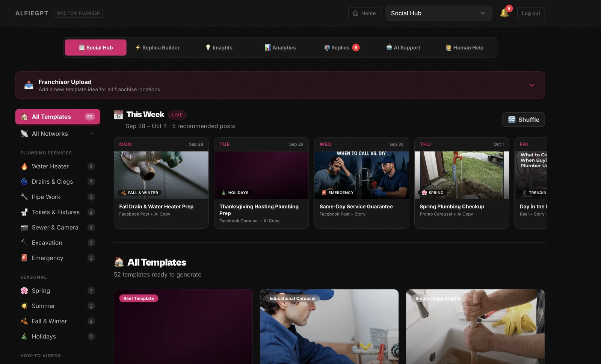The height and width of the screenshot is (364, 601).
Task: Open the Single Image Graphic template card
Action: pos(475,326)
